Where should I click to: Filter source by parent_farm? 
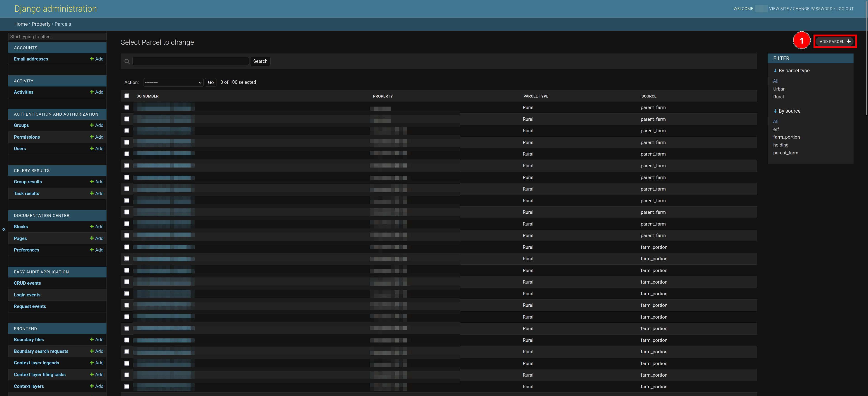click(785, 153)
